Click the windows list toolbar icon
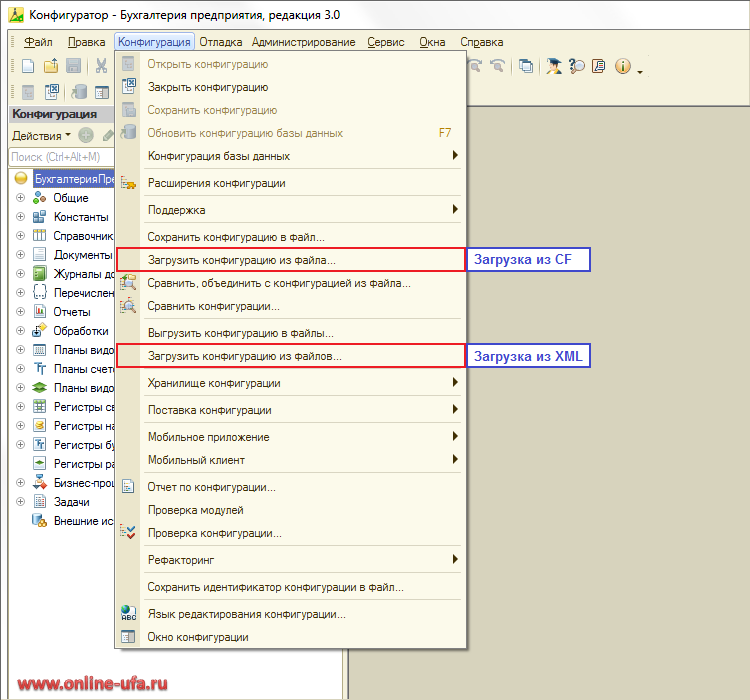750x700 pixels. click(526, 67)
